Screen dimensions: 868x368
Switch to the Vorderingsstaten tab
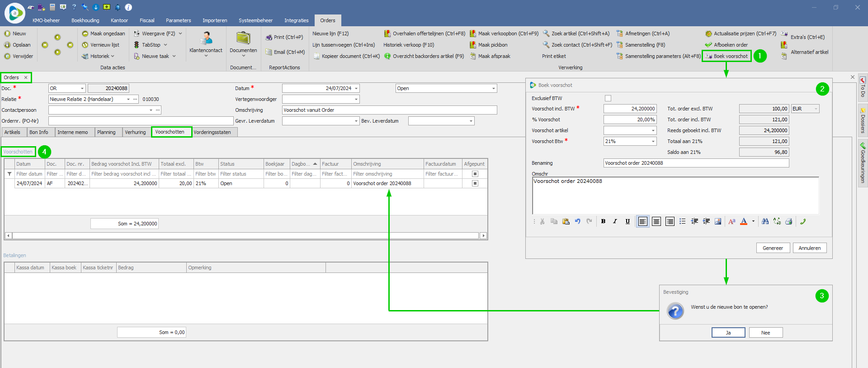point(212,132)
